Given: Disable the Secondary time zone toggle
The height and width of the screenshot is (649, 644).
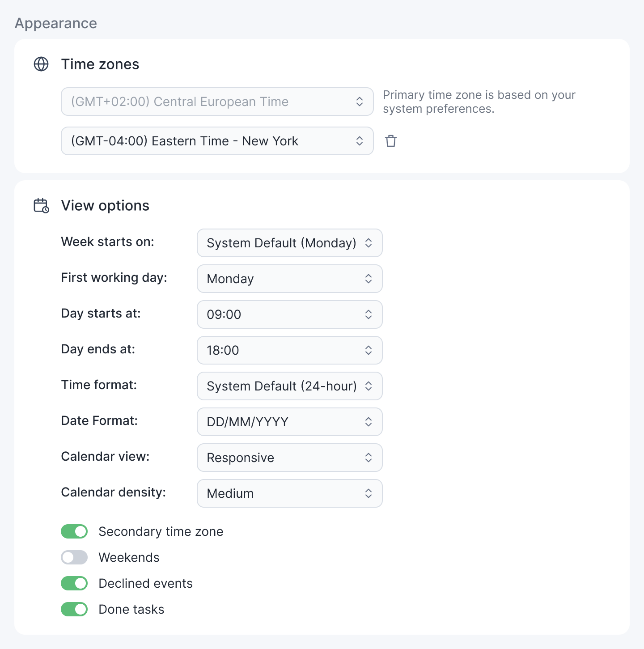Looking at the screenshot, I should point(74,531).
